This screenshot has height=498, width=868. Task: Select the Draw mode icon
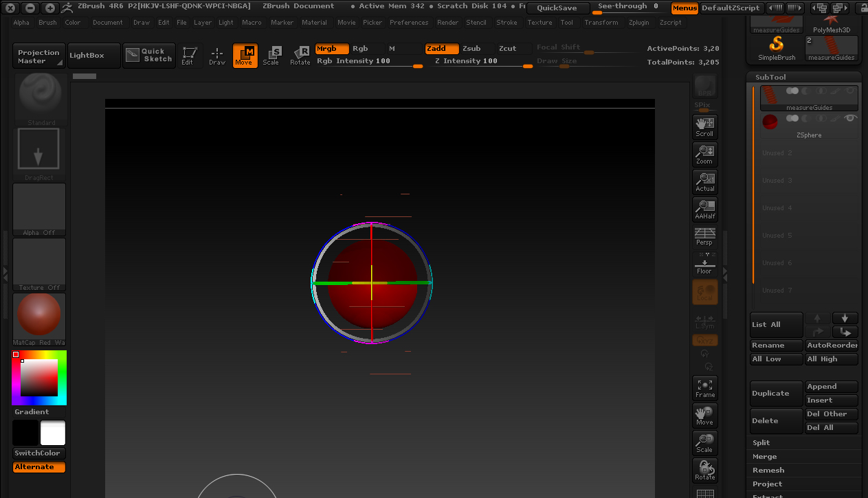[x=217, y=56]
